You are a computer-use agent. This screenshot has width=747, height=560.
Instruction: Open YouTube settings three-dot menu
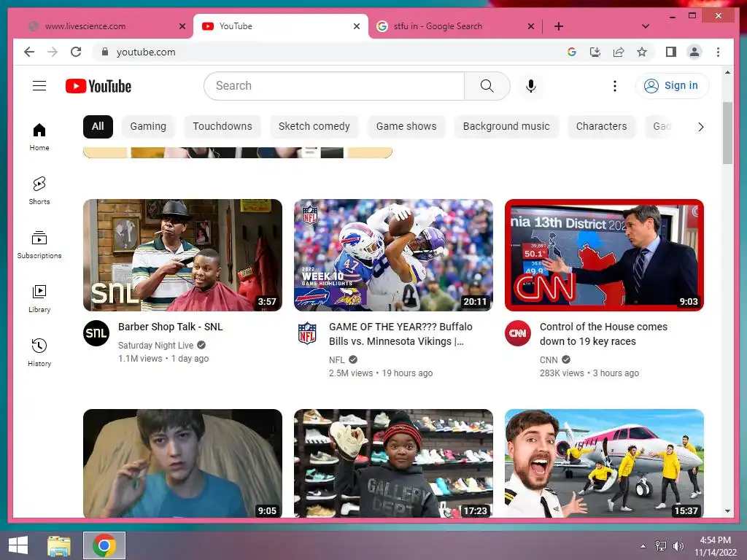pyautogui.click(x=614, y=86)
